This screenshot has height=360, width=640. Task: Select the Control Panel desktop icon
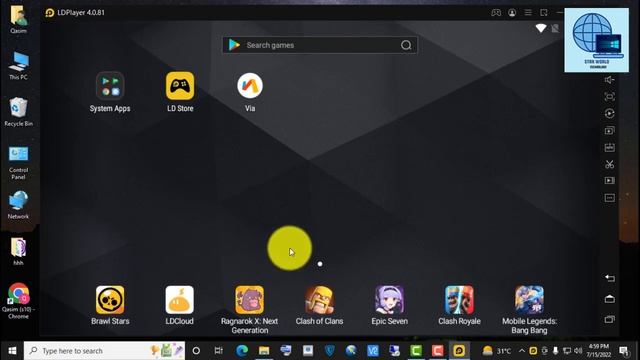tap(18, 163)
